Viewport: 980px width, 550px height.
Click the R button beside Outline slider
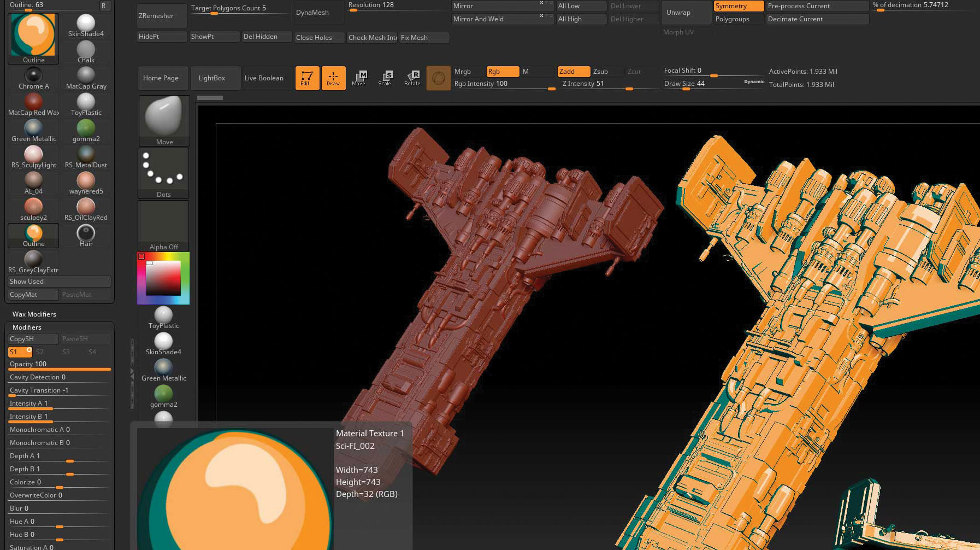104,6
